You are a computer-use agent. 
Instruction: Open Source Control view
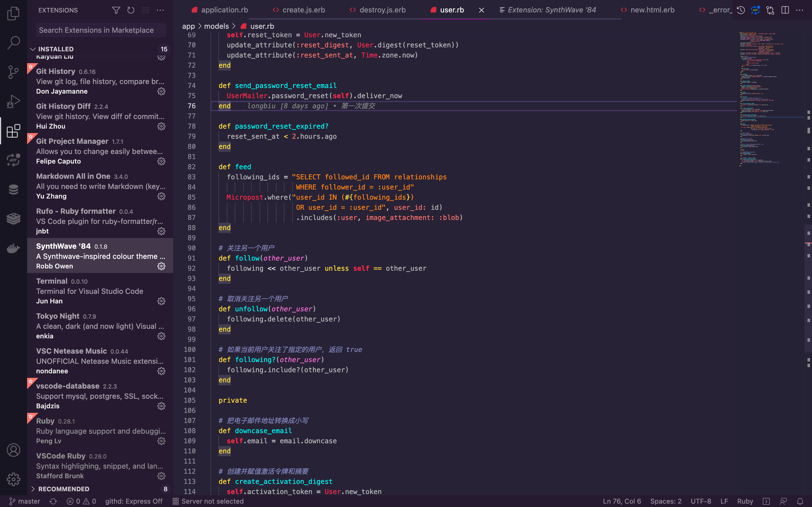coord(14,72)
